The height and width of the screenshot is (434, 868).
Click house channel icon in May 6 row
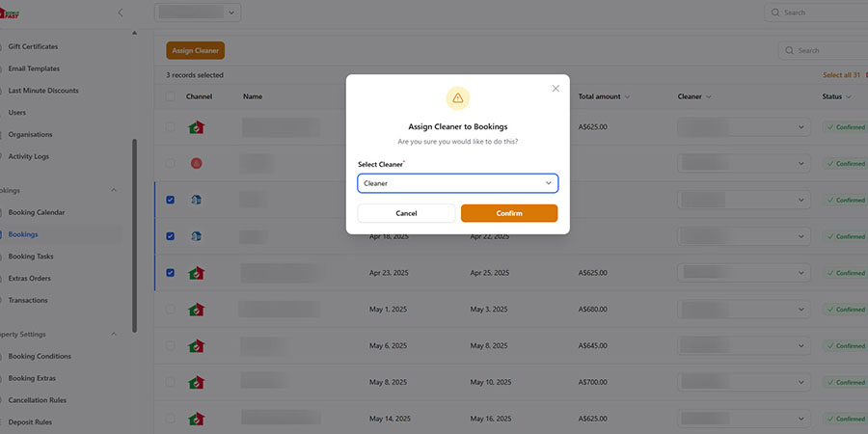point(197,346)
